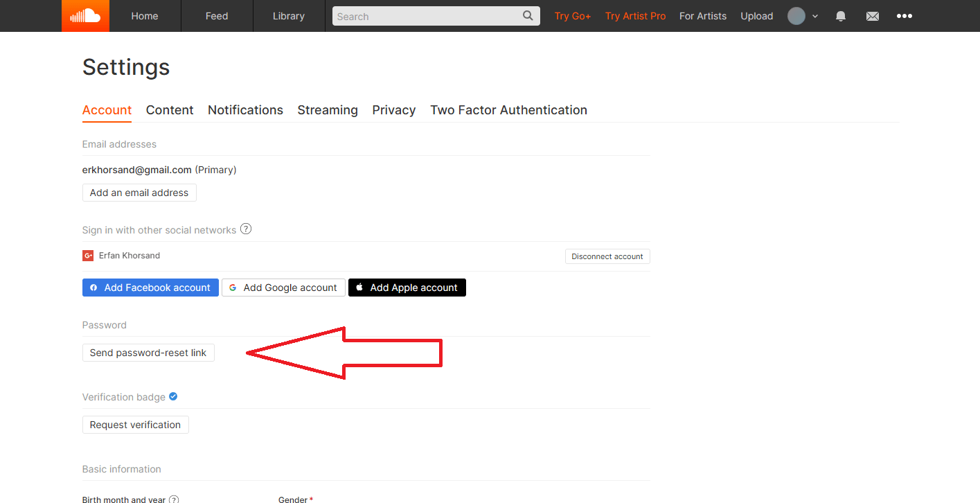
Task: Open the Streaming tab
Action: tap(328, 110)
